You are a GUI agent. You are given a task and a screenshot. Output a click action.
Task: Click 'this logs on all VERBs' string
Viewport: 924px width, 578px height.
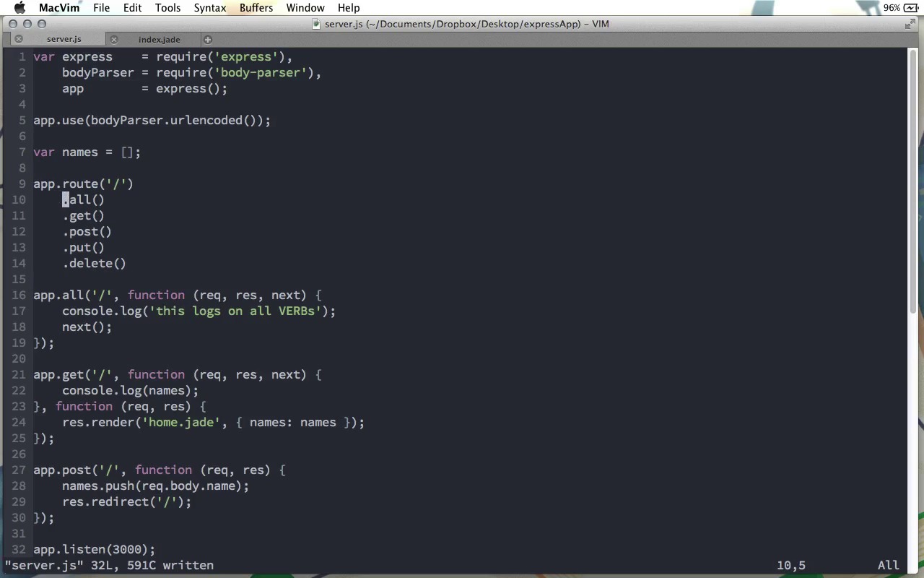(x=235, y=311)
